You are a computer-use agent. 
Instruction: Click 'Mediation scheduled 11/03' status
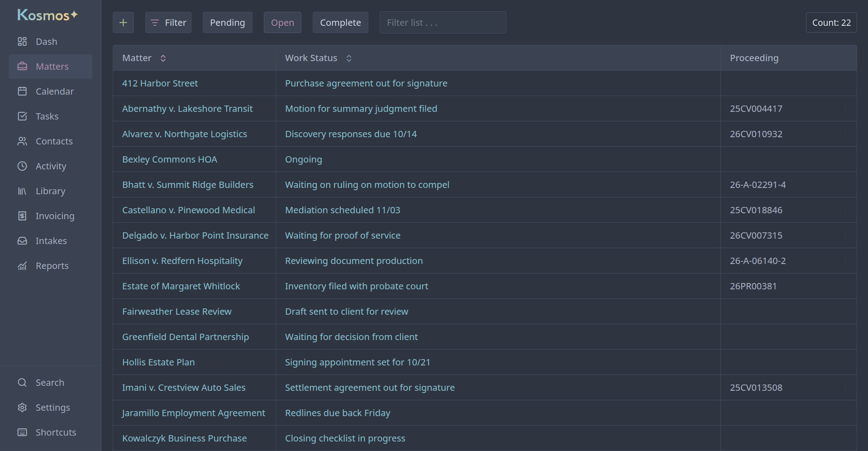tap(343, 210)
